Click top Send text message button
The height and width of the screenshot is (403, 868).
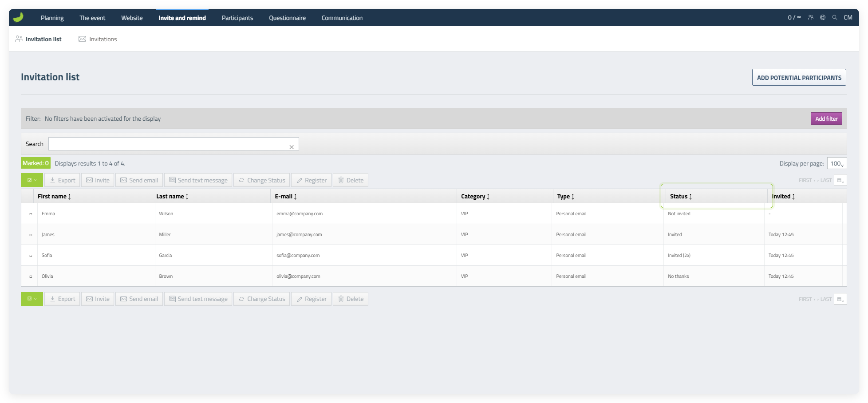[x=198, y=180]
